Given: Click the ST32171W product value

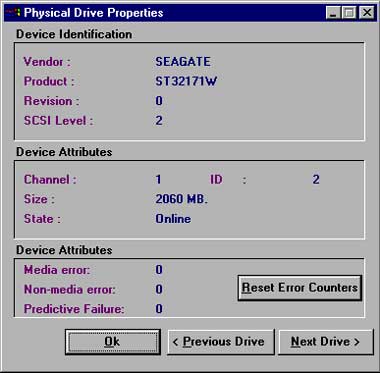Looking at the screenshot, I should pos(186,81).
